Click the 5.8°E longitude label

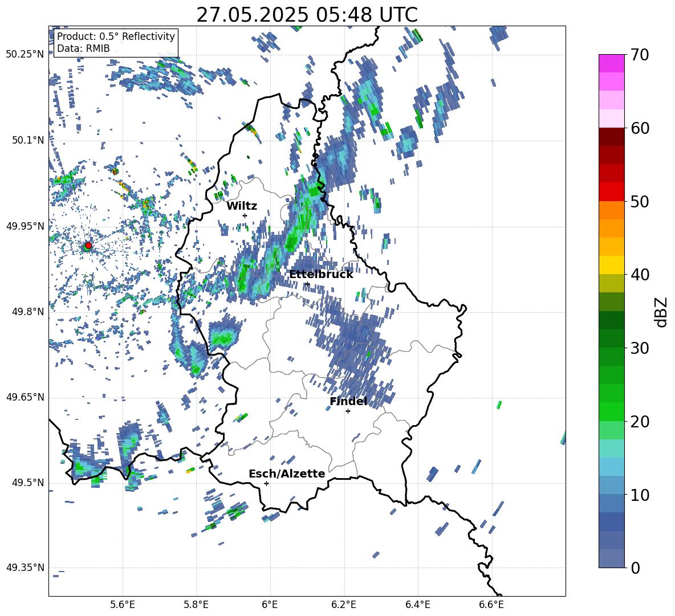pos(196,605)
